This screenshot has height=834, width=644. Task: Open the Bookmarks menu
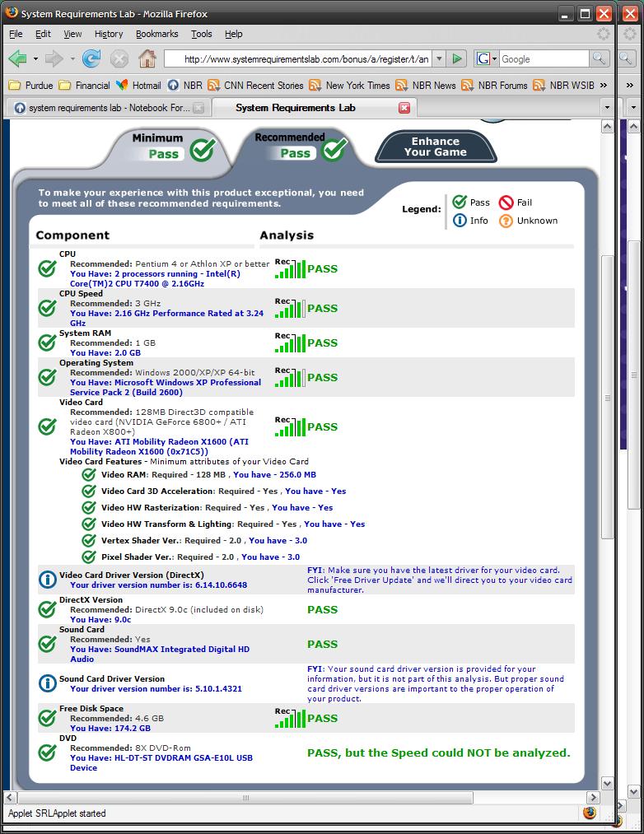(x=157, y=34)
